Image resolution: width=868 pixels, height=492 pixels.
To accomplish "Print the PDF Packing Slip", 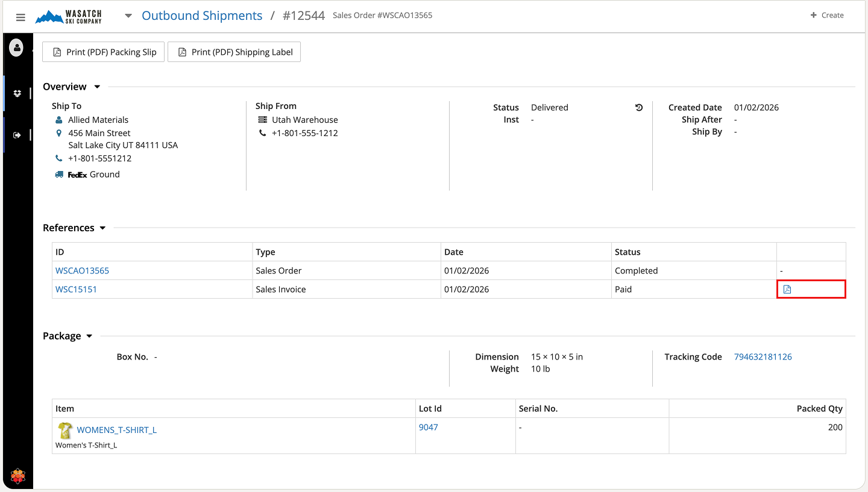I will click(104, 52).
